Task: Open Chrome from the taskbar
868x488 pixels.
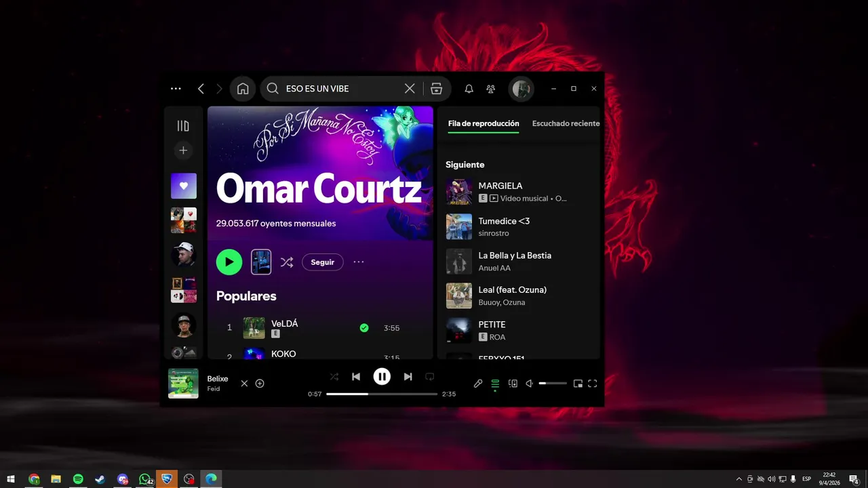Action: coord(34,479)
